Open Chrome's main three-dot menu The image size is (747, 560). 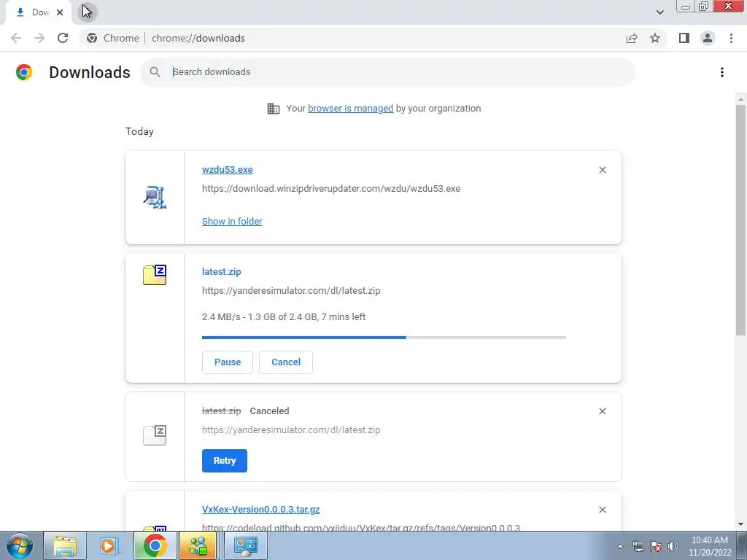(x=731, y=38)
